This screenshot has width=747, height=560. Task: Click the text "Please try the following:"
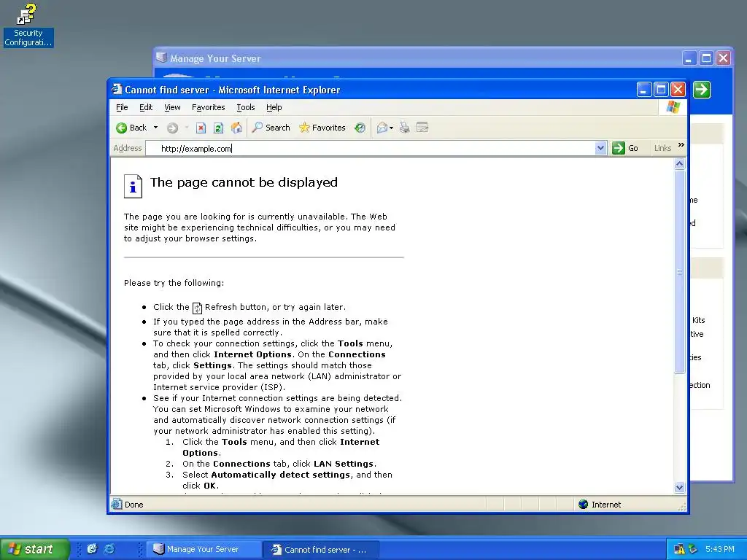click(x=174, y=283)
